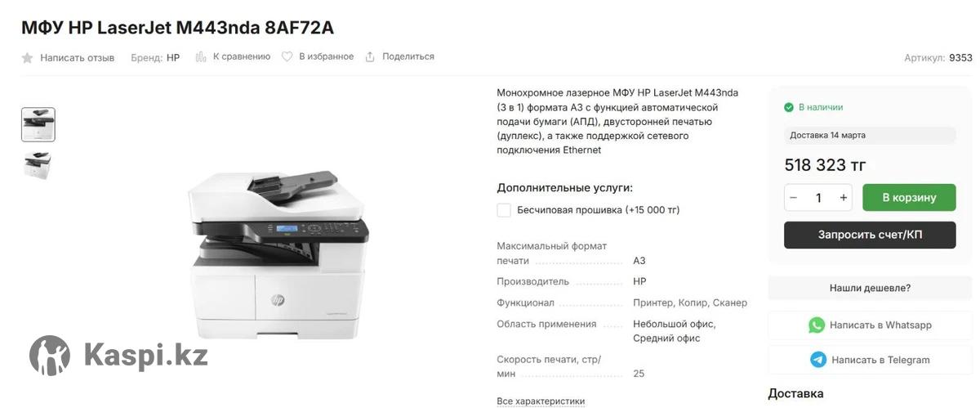This screenshot has height=408, width=980.
Task: Click the Kaspi.kz logo
Action: [x=118, y=355]
